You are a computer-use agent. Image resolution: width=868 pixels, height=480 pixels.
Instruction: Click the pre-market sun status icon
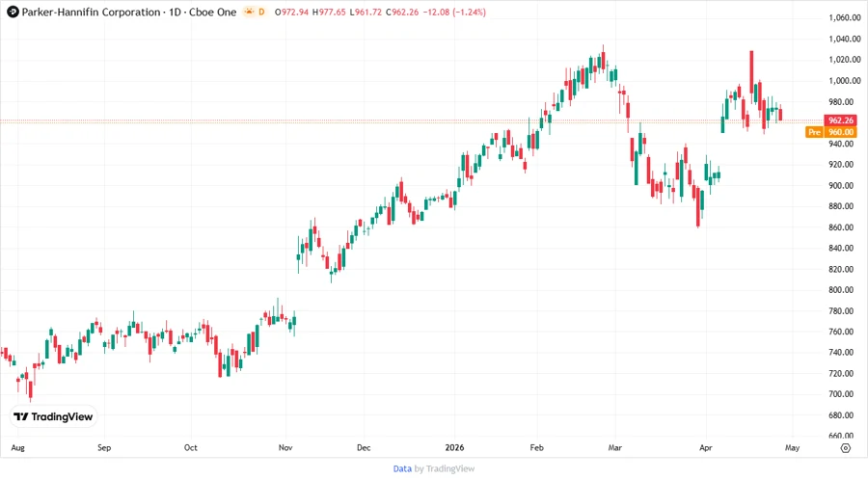point(249,12)
